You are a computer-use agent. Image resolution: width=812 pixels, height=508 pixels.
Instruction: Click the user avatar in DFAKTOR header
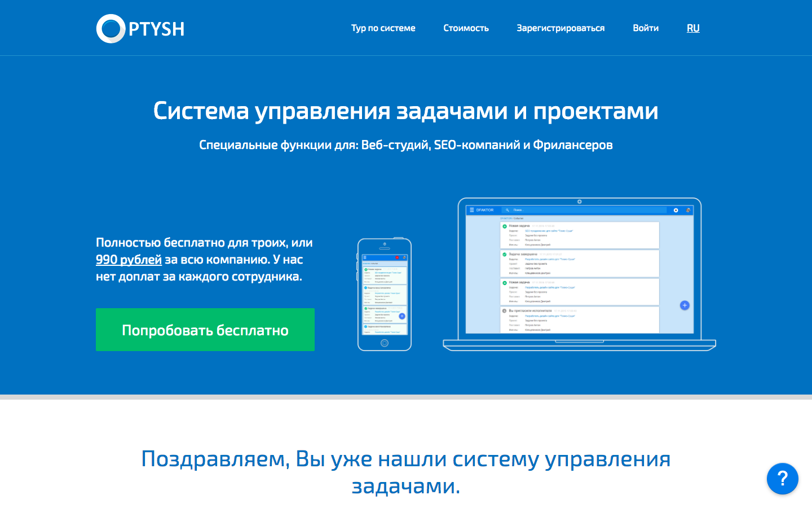coord(689,210)
